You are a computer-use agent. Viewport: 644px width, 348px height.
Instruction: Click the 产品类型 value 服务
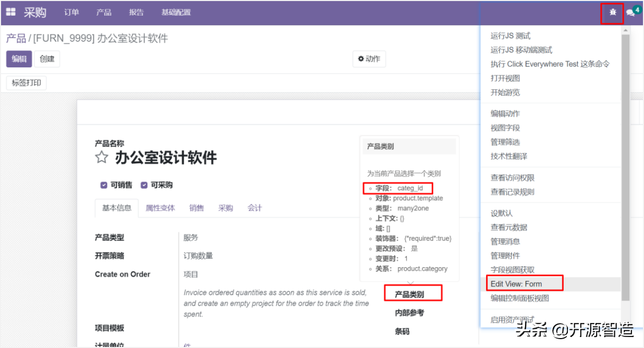tap(191, 237)
